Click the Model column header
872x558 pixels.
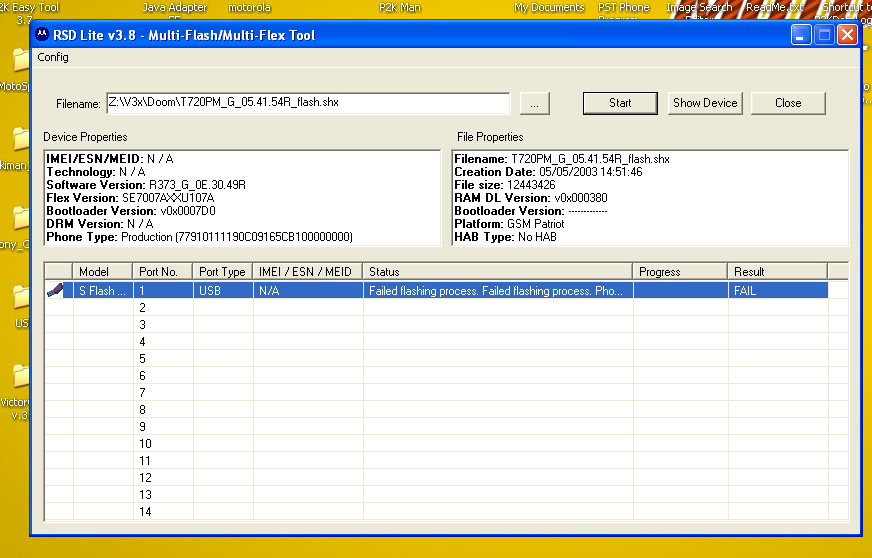click(102, 271)
